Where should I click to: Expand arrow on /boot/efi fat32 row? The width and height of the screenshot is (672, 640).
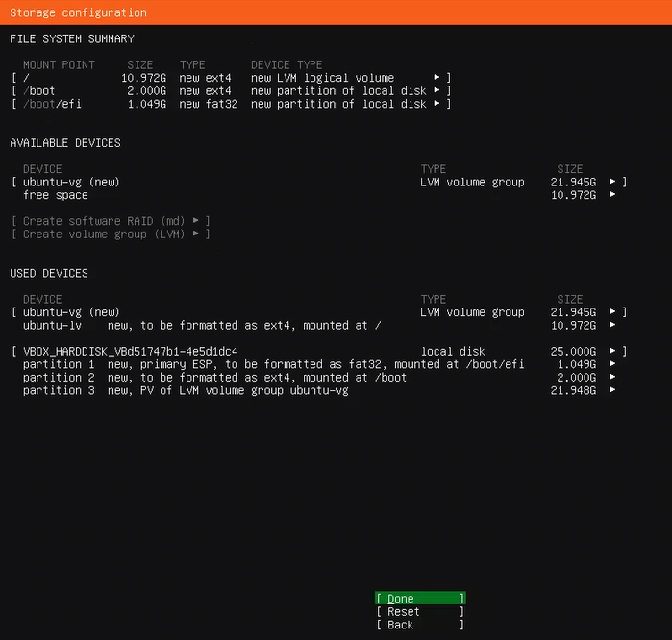(x=437, y=104)
